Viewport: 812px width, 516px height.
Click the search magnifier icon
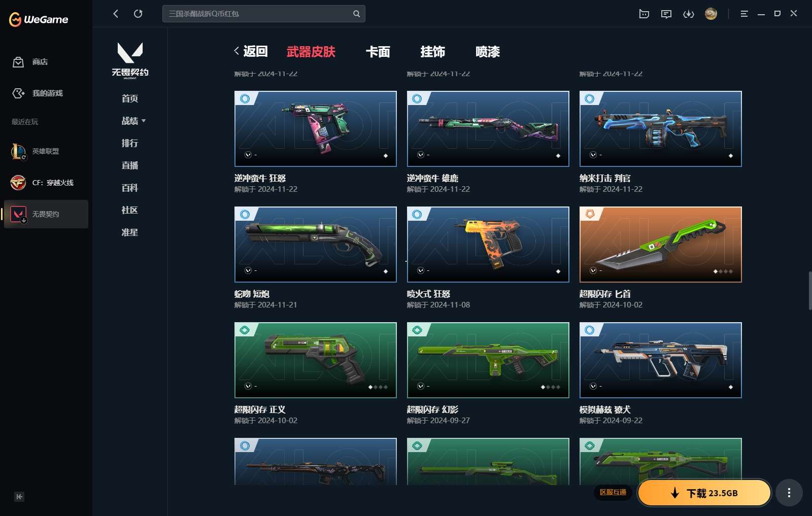(x=356, y=14)
